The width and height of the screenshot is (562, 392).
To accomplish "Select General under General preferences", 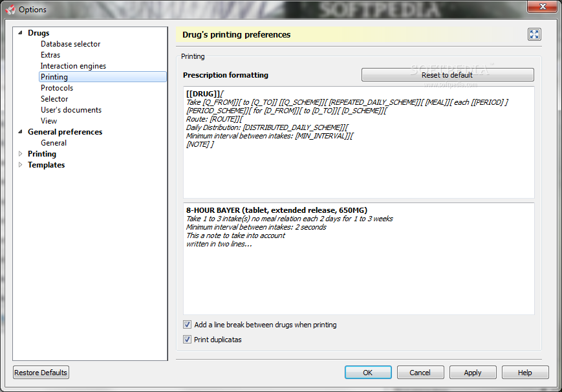I will [54, 143].
